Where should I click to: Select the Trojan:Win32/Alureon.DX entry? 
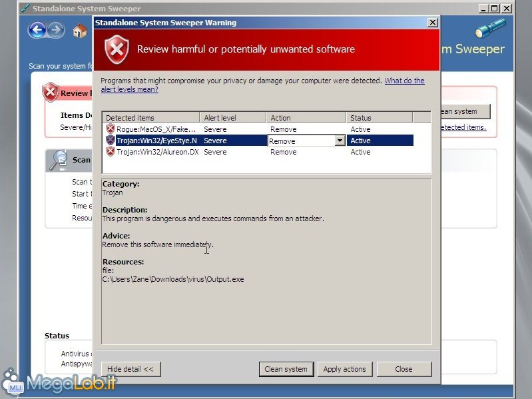pos(158,152)
